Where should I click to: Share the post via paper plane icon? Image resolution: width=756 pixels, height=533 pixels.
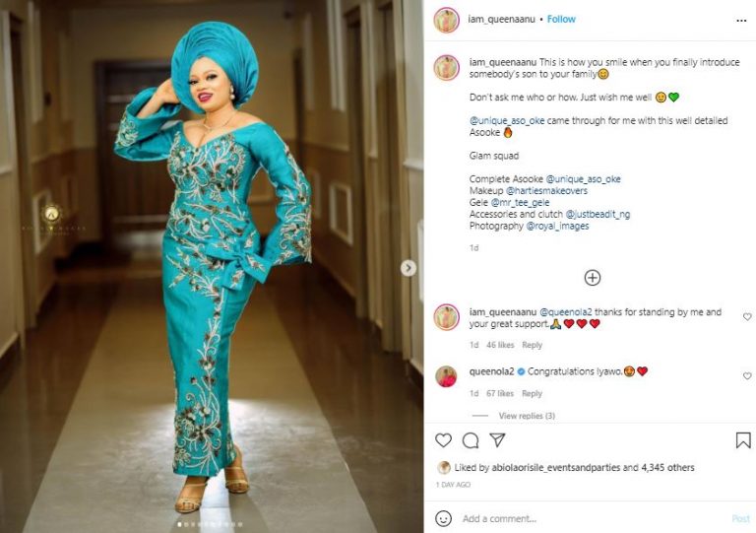coord(497,439)
